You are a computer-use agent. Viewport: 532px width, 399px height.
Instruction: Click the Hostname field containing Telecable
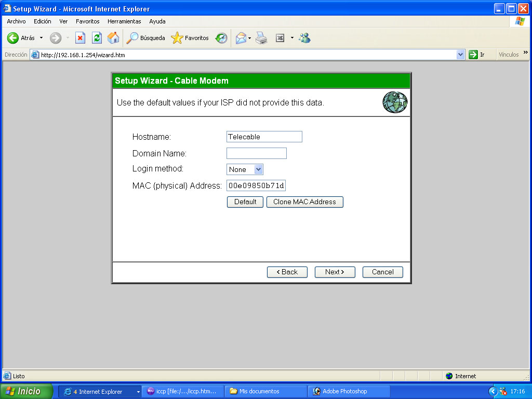click(264, 137)
